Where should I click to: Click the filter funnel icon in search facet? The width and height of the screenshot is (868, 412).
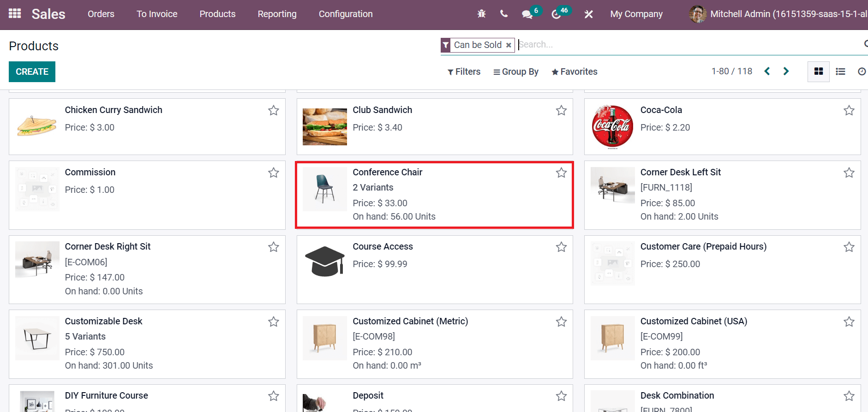[x=446, y=45]
